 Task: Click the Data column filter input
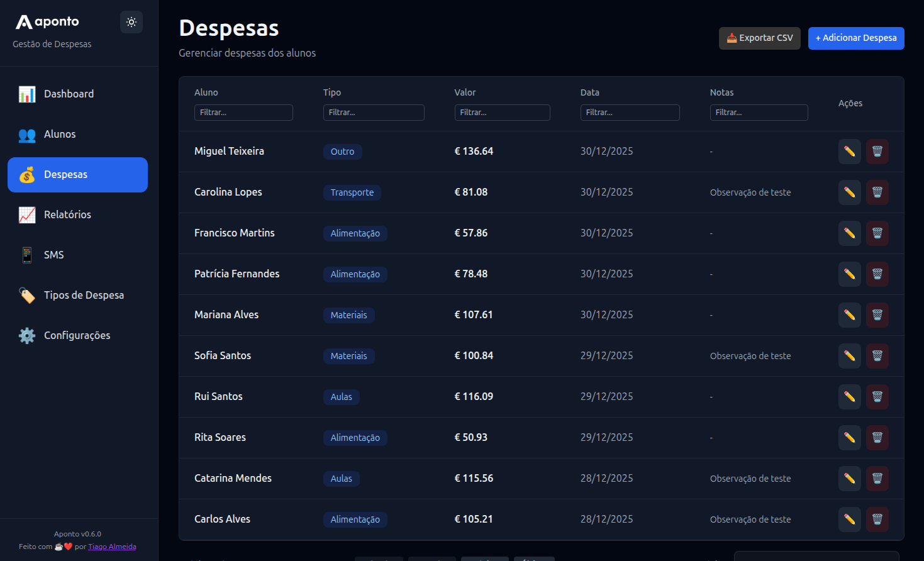tap(630, 113)
